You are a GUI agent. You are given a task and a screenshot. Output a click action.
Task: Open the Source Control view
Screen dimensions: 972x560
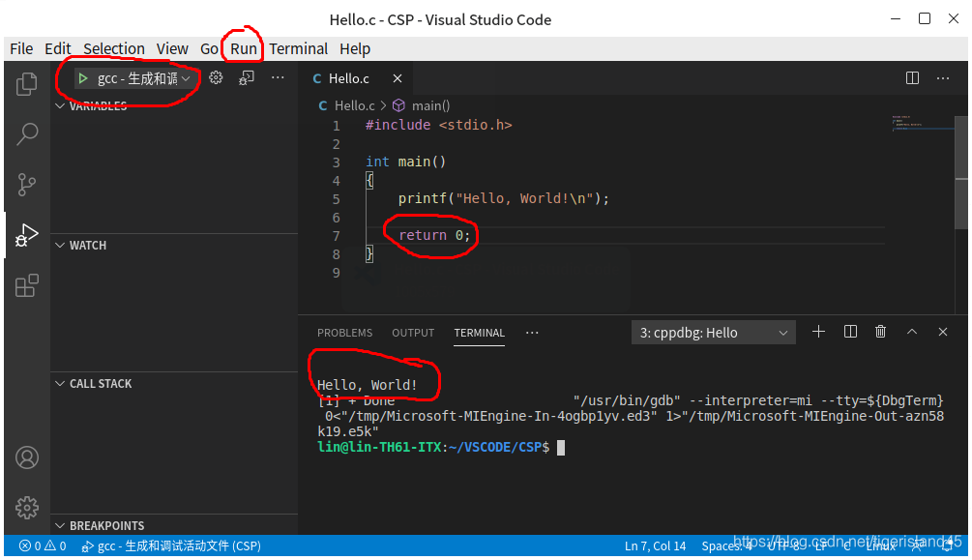pyautogui.click(x=27, y=184)
